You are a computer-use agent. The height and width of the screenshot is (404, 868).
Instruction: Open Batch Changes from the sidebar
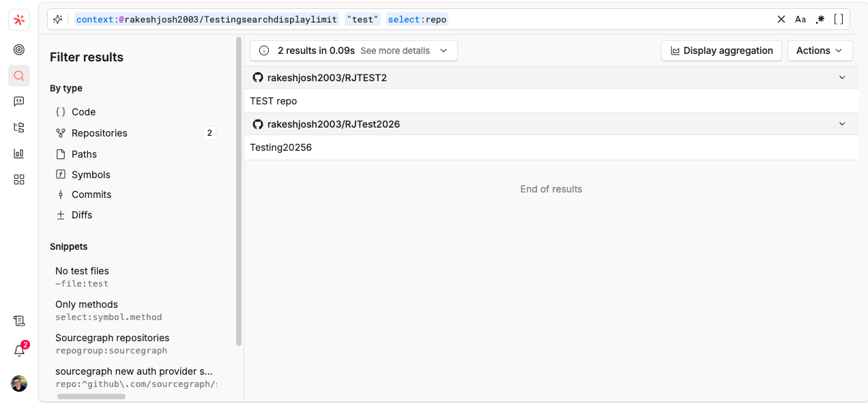point(18,127)
